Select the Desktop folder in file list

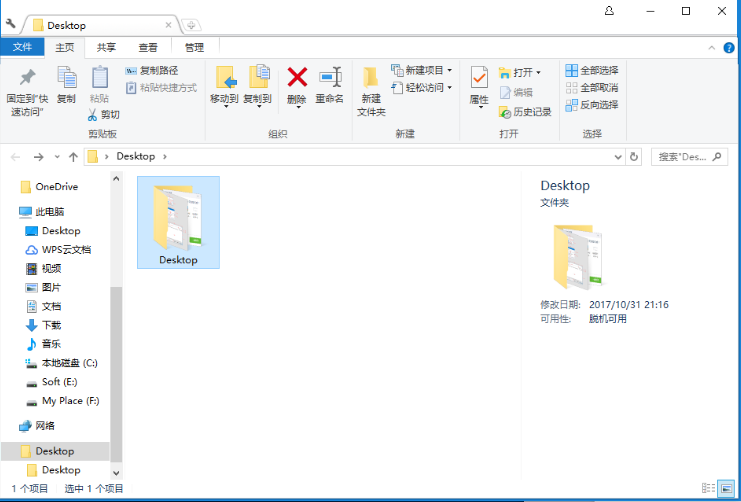(178, 222)
